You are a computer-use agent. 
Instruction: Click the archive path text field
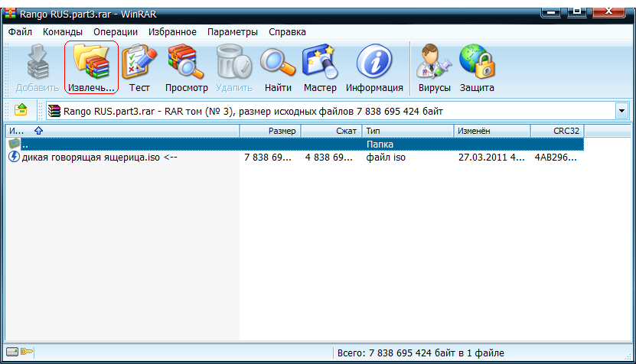338,111
